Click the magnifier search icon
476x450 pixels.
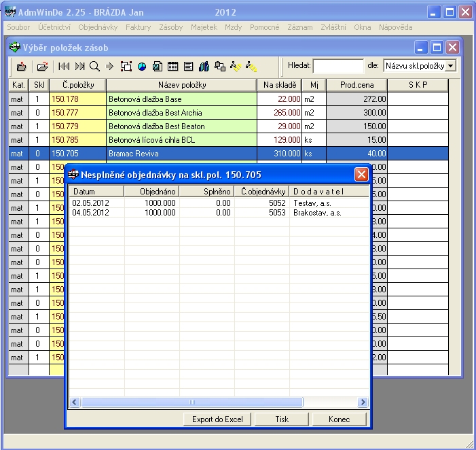point(94,66)
